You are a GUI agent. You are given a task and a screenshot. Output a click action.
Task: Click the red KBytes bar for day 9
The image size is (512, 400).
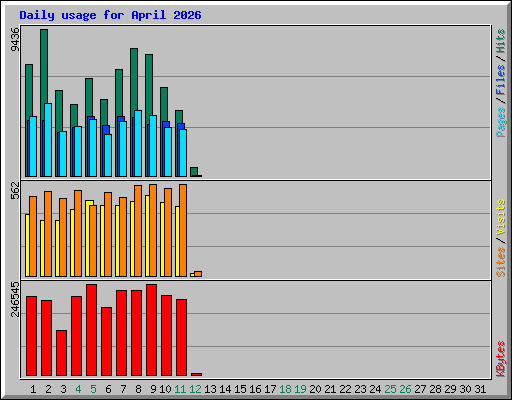tap(151, 330)
